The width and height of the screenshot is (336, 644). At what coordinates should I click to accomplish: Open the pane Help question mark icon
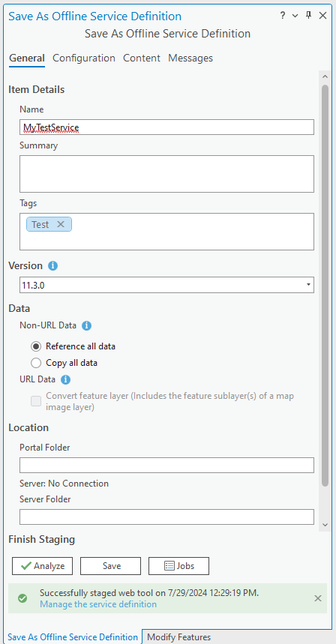click(x=283, y=16)
